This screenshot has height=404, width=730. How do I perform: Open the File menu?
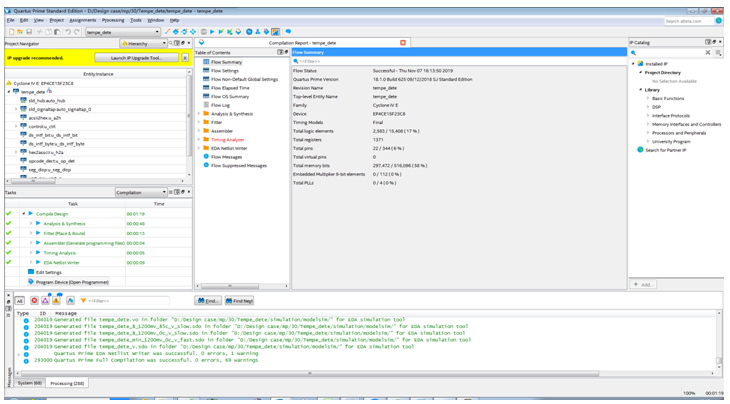(x=11, y=20)
